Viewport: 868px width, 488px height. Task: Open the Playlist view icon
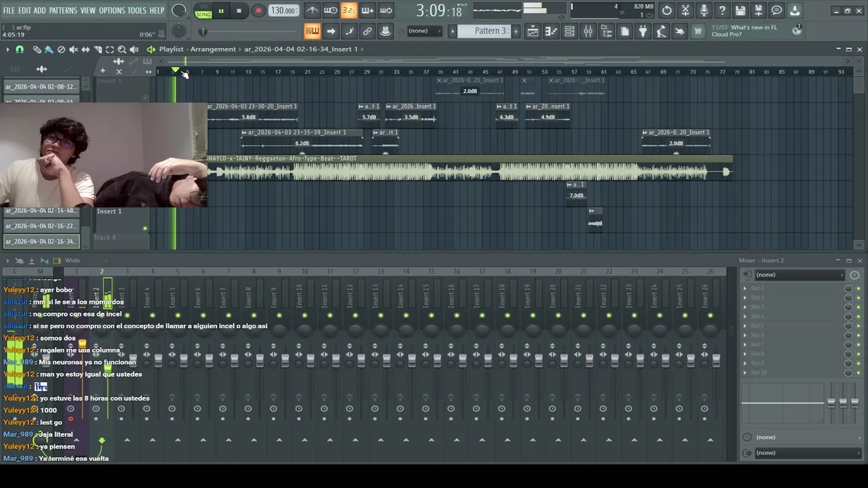(533, 31)
